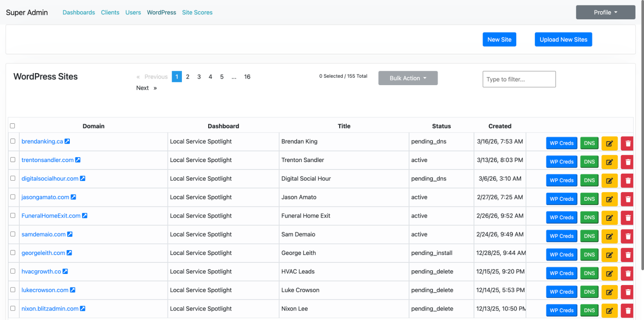Delete the Brendan King site with trash icon
The width and height of the screenshot is (644, 320).
coord(628,144)
